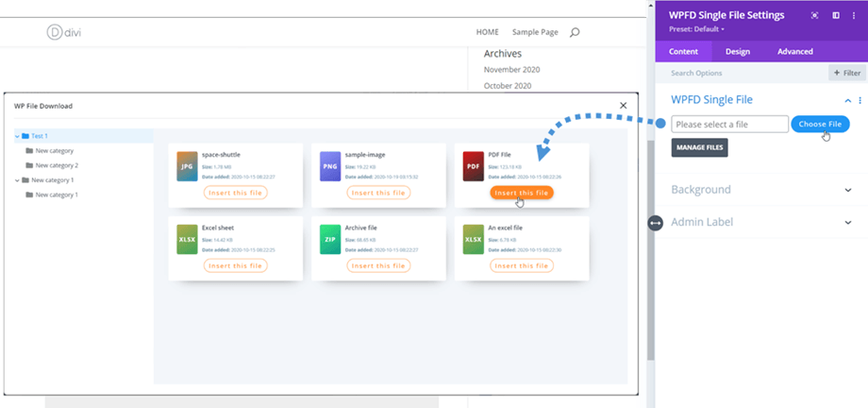Click the Divi logo icon
868x408 pixels.
coord(54,32)
